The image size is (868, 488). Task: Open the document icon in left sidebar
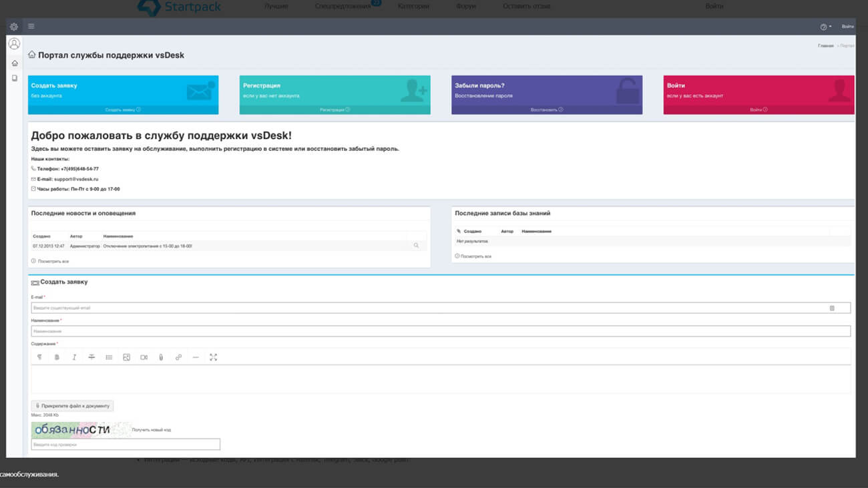pos(15,78)
